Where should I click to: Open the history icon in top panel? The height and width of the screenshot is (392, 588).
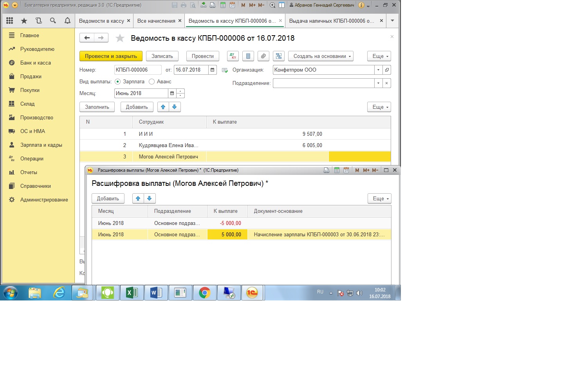[x=38, y=21]
